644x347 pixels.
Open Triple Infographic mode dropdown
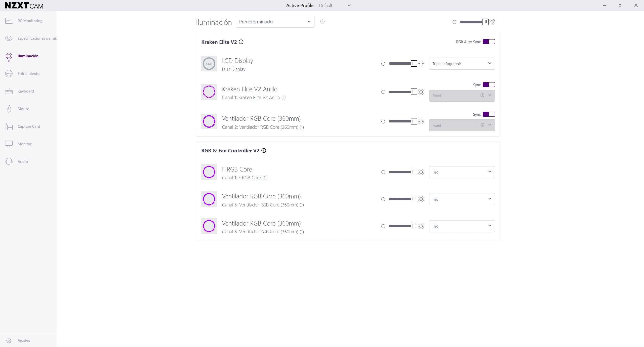tap(462, 64)
